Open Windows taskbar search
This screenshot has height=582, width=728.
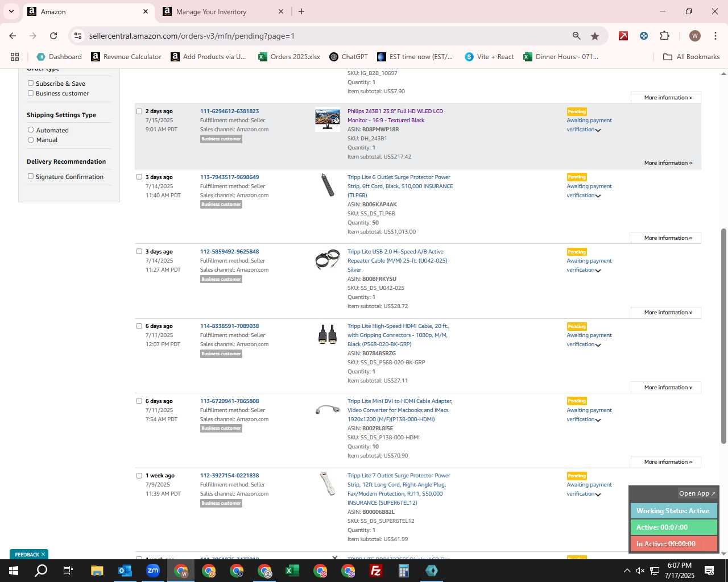coord(41,571)
